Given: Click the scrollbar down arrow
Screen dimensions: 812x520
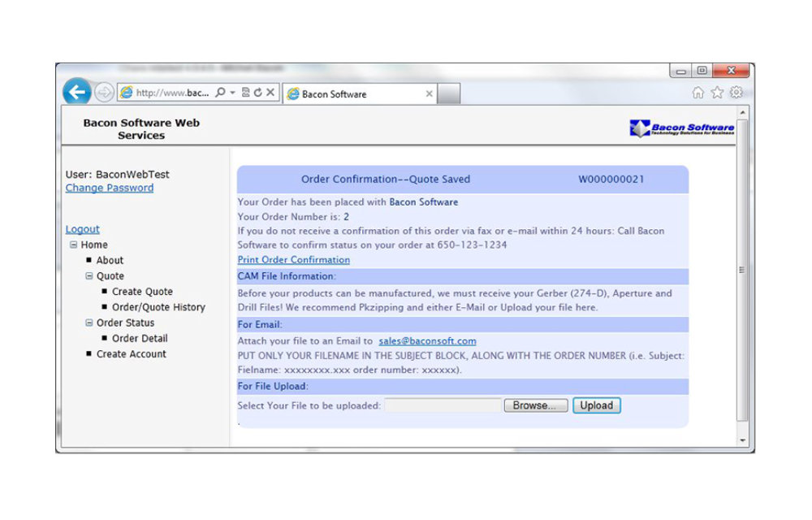Looking at the screenshot, I should (x=743, y=440).
